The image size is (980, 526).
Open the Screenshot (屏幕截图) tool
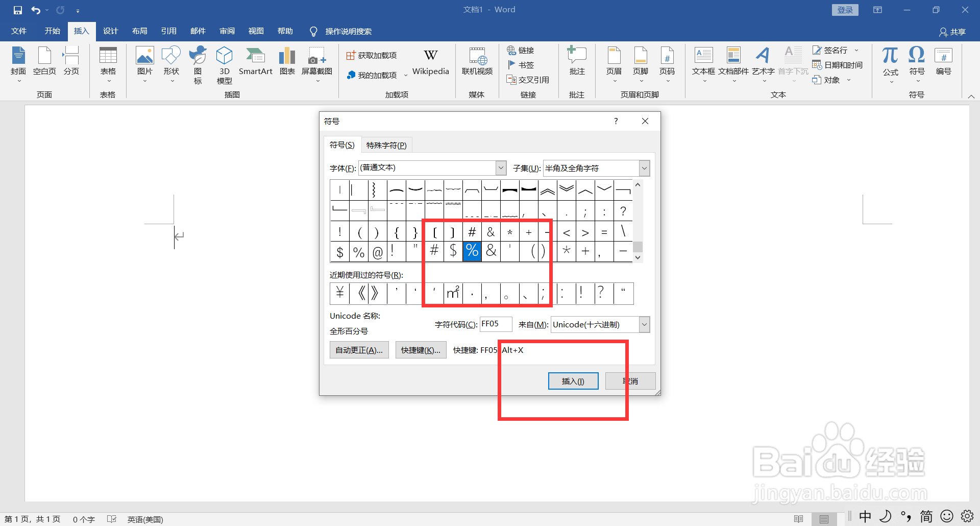tap(316, 65)
